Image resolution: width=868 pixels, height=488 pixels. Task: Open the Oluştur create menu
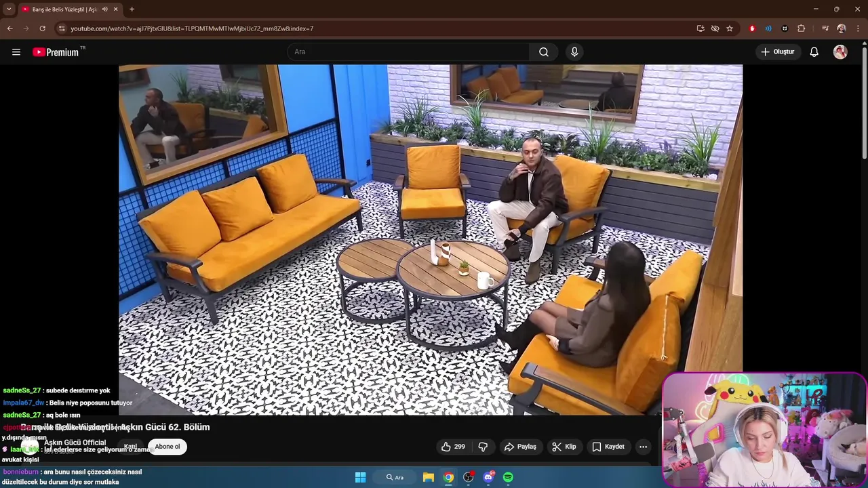click(778, 52)
